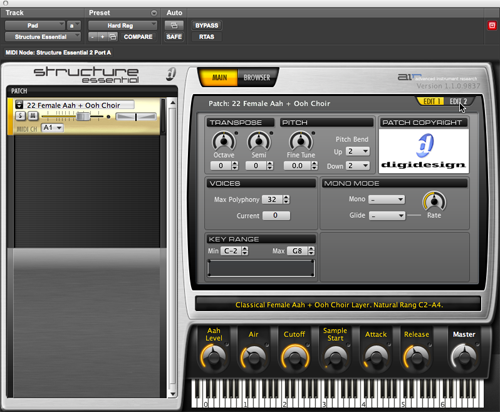
Task: Click the Semi value stepper arrows
Action: 270,166
